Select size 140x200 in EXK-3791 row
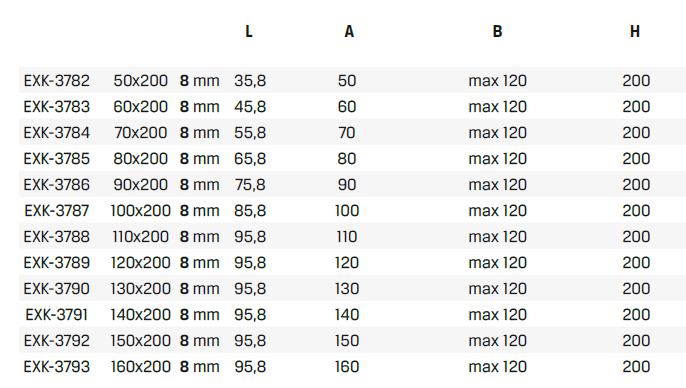Viewport: 686px width, 388px height. [140, 315]
